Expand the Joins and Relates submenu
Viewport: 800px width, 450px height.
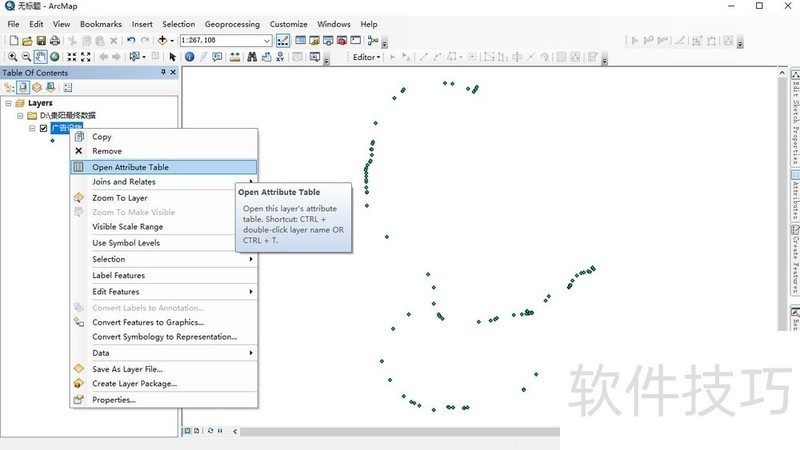(164, 182)
